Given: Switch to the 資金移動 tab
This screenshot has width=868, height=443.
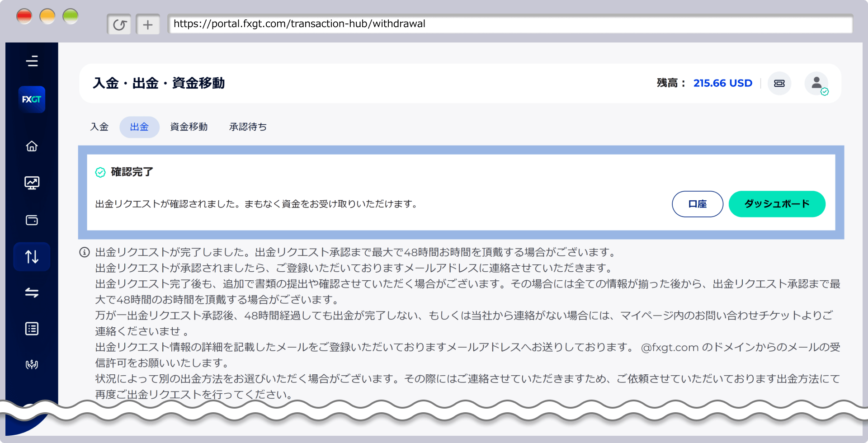Looking at the screenshot, I should click(189, 127).
